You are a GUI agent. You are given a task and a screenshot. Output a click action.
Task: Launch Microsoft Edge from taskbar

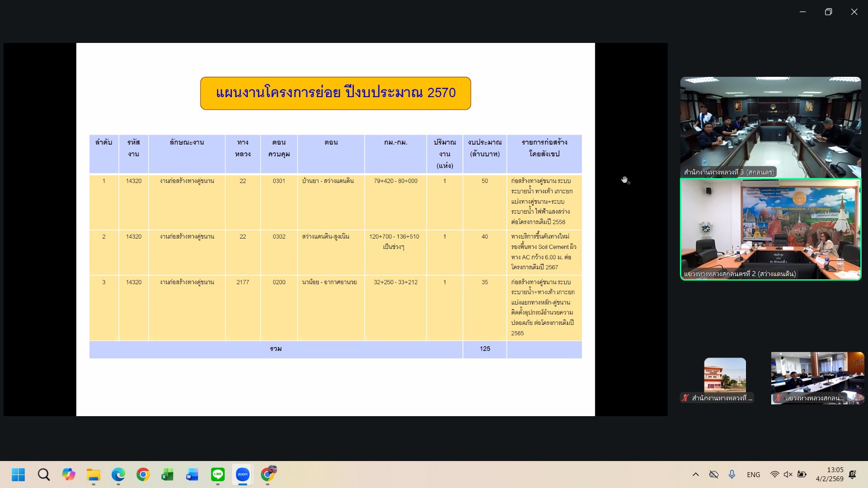pos(118,474)
